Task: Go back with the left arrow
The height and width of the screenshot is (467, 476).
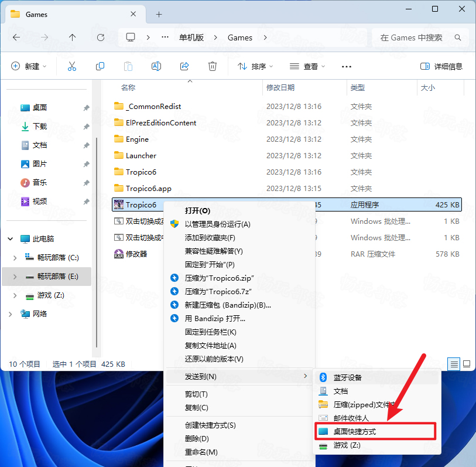Action: click(x=16, y=38)
